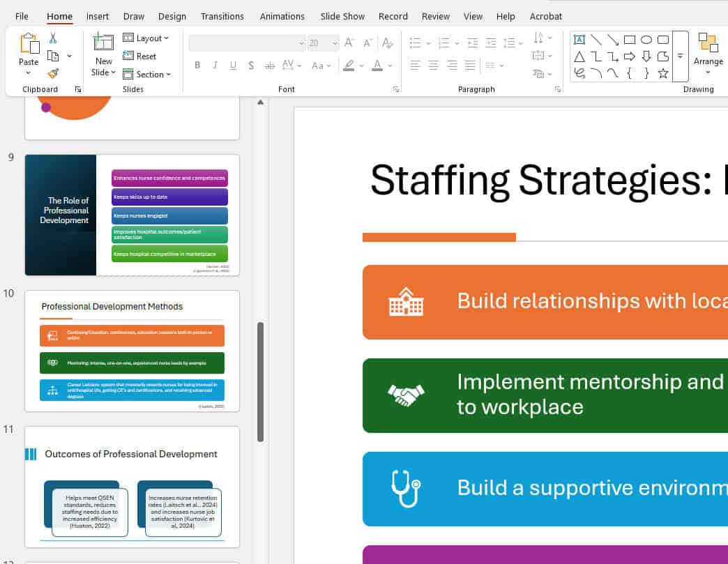
Task: Select the elbow connector shape
Action: (596, 56)
